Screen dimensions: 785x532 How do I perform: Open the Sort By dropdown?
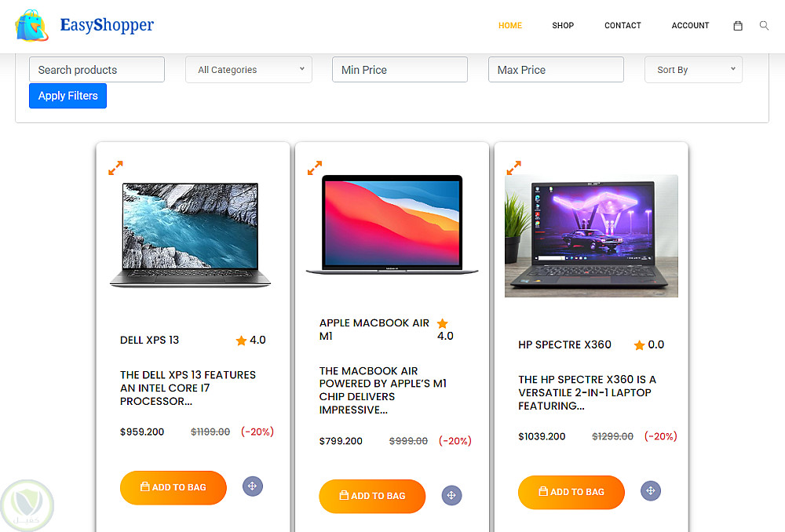(693, 70)
